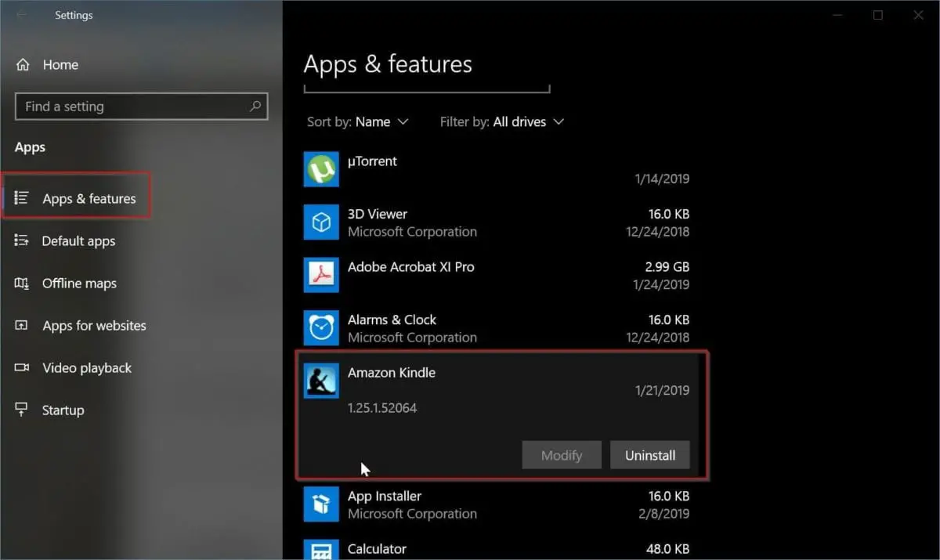Screen dimensions: 940x560
Task: Click the µTorrent app icon
Action: (x=321, y=169)
